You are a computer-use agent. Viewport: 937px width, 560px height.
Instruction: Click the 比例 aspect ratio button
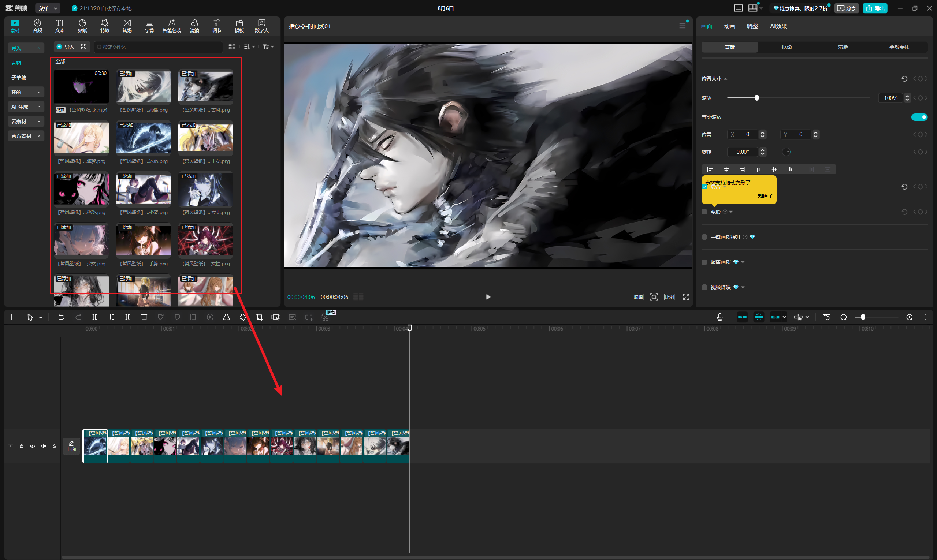click(x=669, y=297)
